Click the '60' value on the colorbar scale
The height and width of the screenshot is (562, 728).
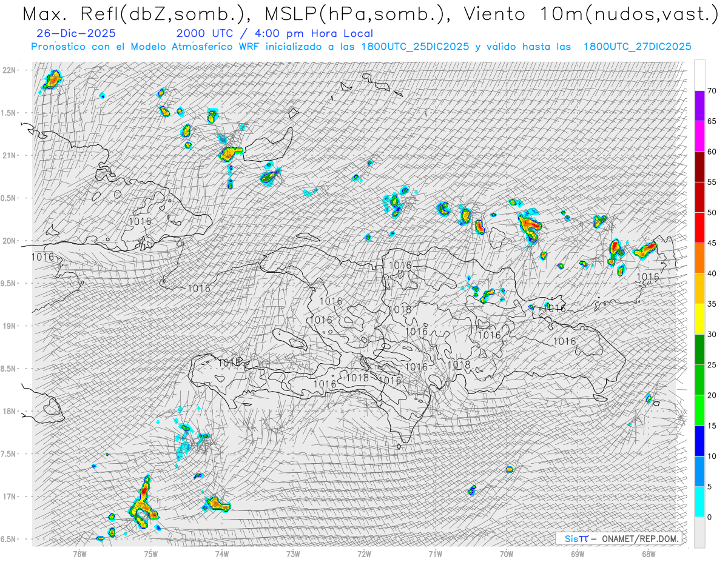tap(712, 152)
